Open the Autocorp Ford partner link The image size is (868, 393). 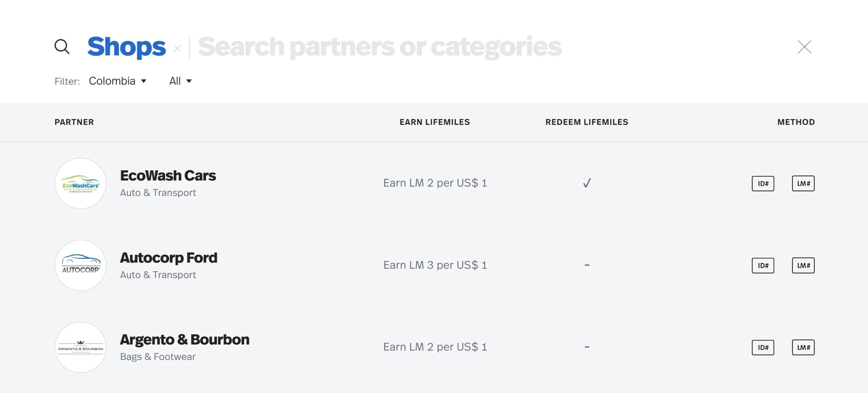(x=168, y=258)
